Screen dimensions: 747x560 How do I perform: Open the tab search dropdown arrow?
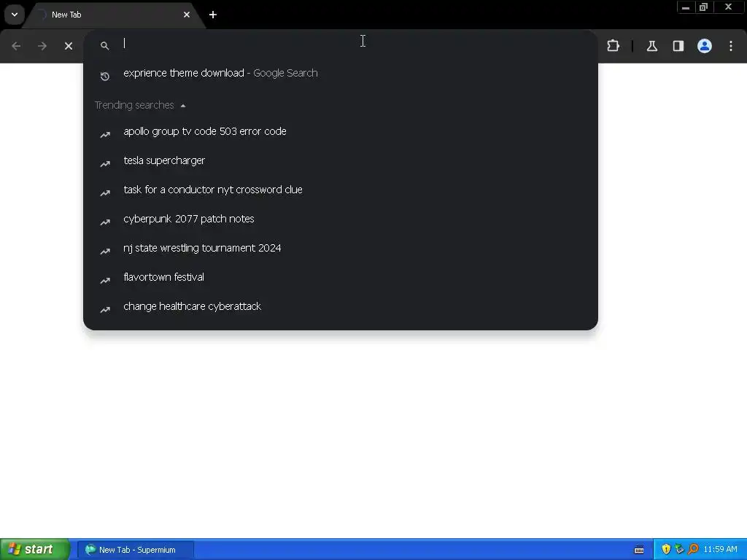click(15, 15)
